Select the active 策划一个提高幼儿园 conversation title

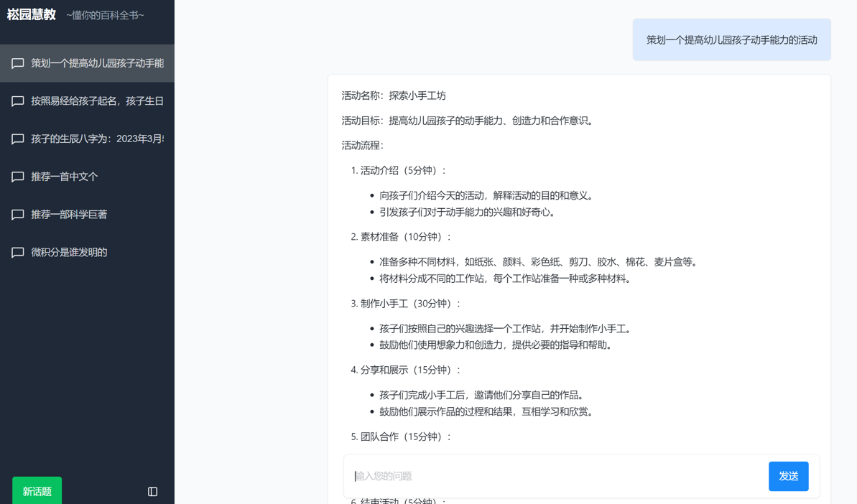[x=97, y=63]
